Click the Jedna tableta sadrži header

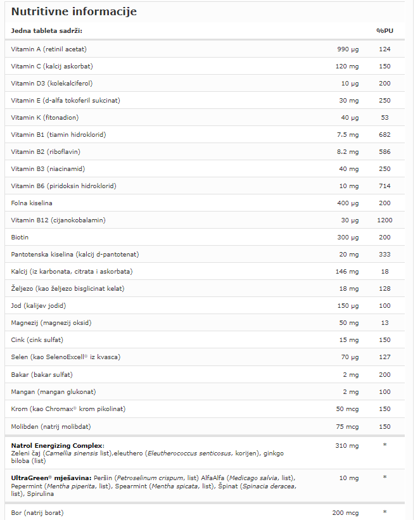[46, 31]
